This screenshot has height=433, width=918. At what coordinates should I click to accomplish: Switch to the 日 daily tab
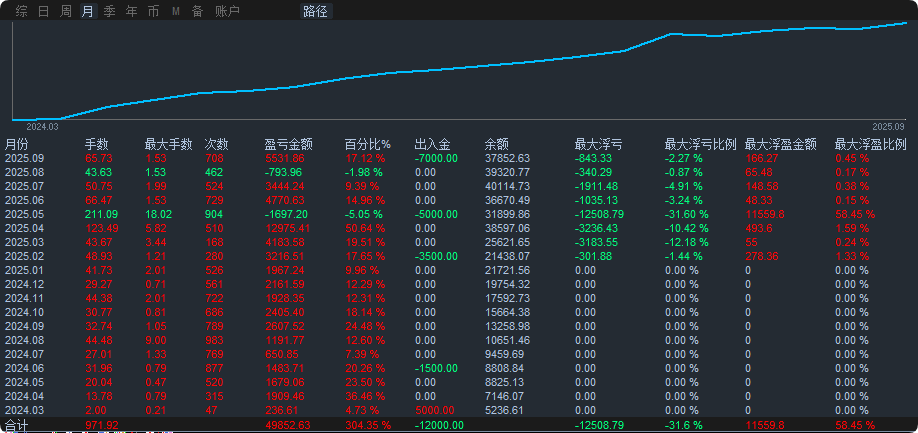click(x=43, y=11)
